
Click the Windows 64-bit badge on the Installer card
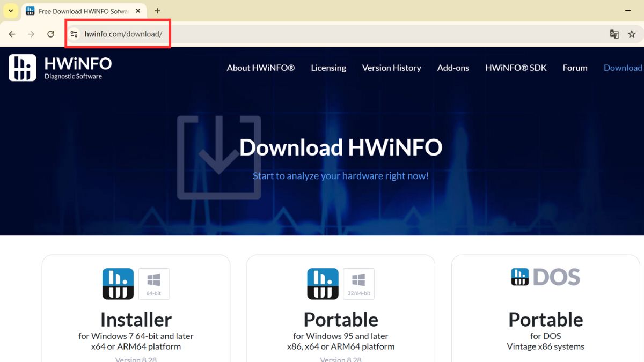pyautogui.click(x=154, y=284)
